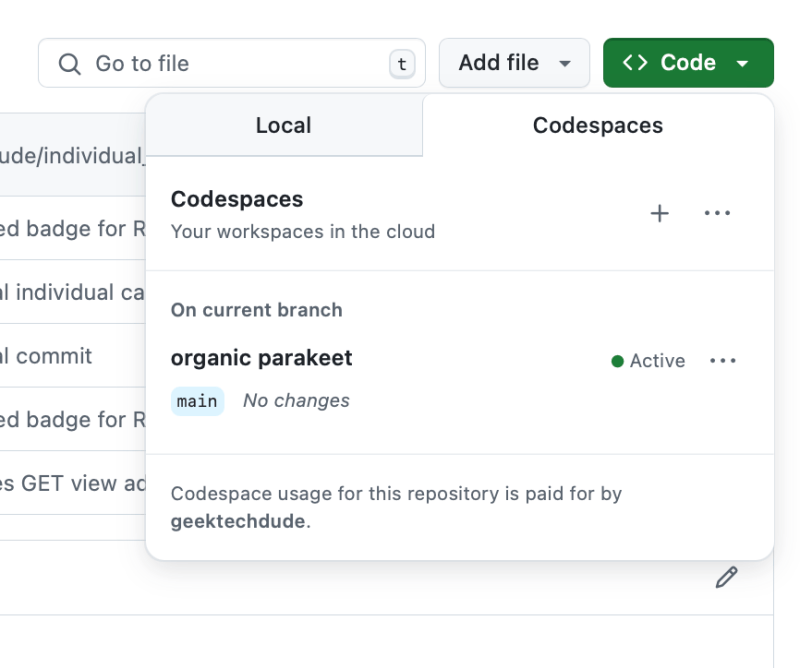Click the geektechdude owner name
Viewport: 800px width, 668px height.
[239, 522]
